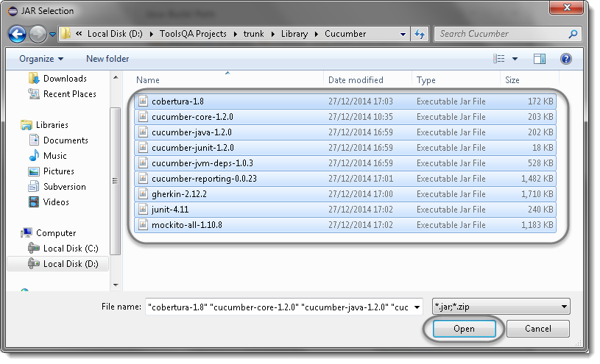Close the JAR Selection dialog

[567, 7]
